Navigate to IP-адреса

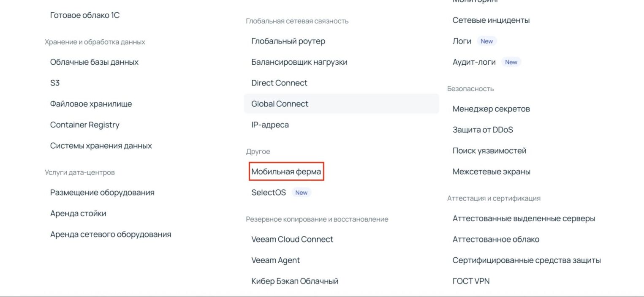(x=270, y=125)
